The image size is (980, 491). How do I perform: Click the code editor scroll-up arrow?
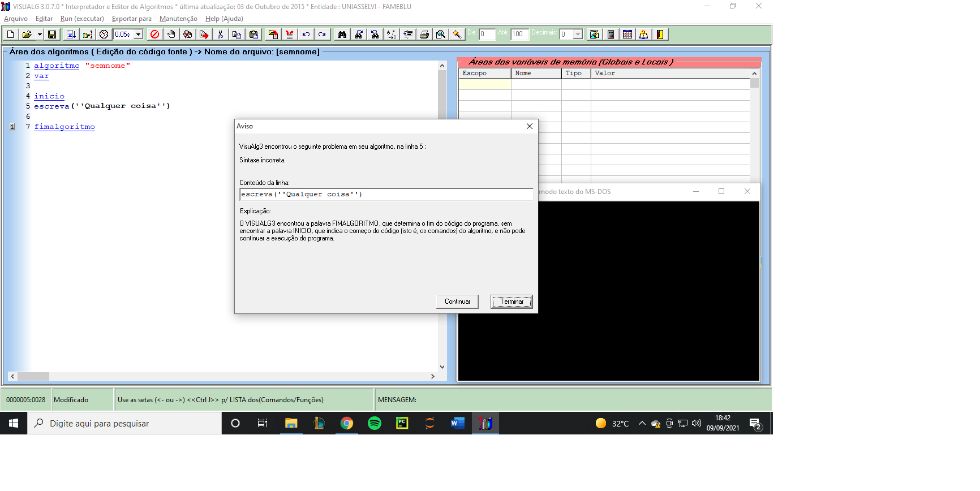(442, 66)
